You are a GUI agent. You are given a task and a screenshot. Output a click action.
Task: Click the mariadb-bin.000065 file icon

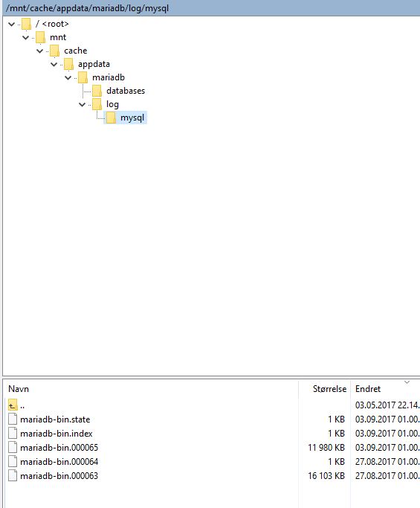coord(13,448)
